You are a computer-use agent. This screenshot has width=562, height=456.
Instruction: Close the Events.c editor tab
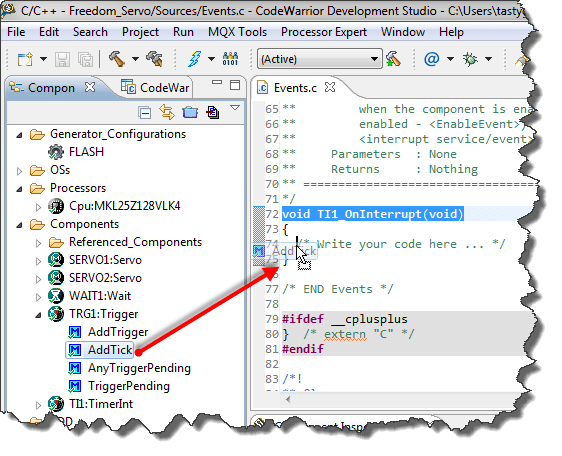click(x=330, y=87)
